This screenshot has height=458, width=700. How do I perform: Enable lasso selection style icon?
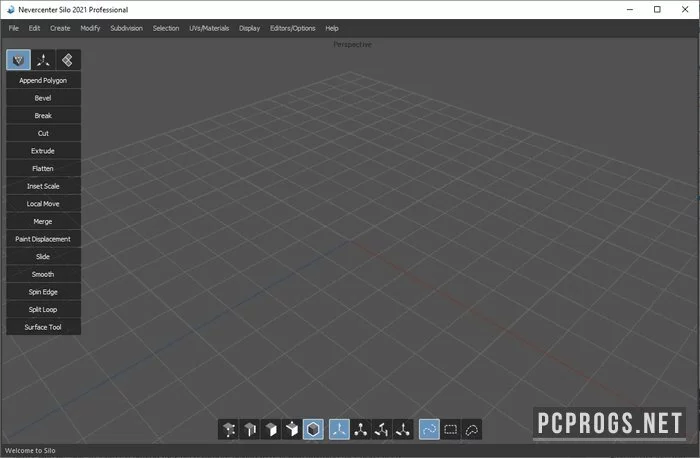coord(472,429)
